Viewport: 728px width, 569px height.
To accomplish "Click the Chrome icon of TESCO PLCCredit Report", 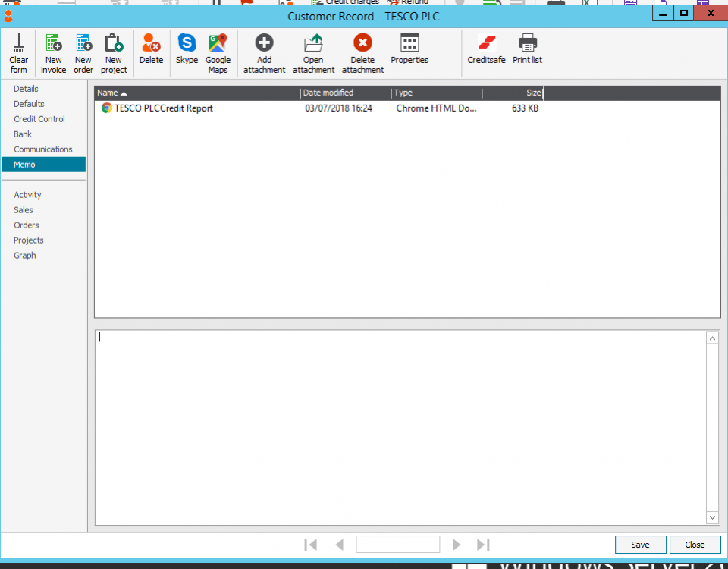I will point(107,108).
